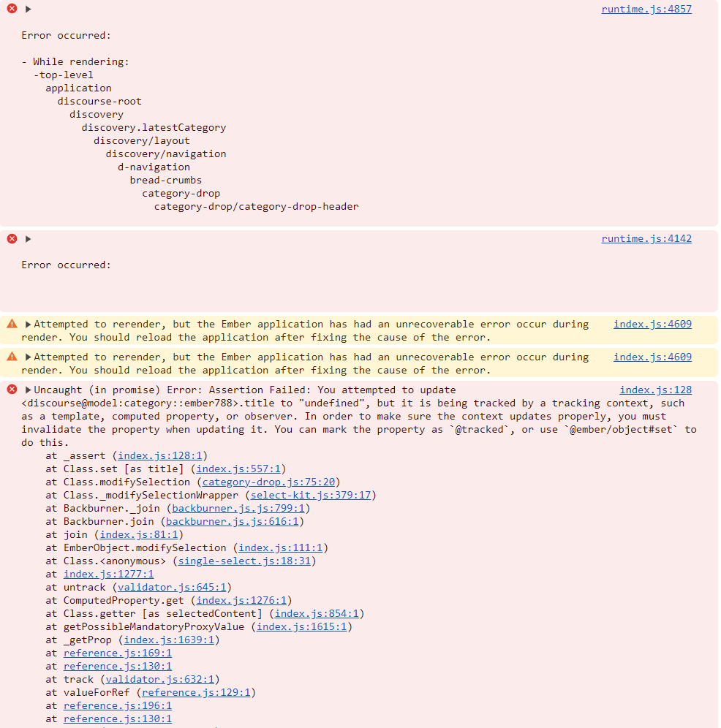The width and height of the screenshot is (721, 728).
Task: Click the 'application' render tree line
Action: coord(78,88)
